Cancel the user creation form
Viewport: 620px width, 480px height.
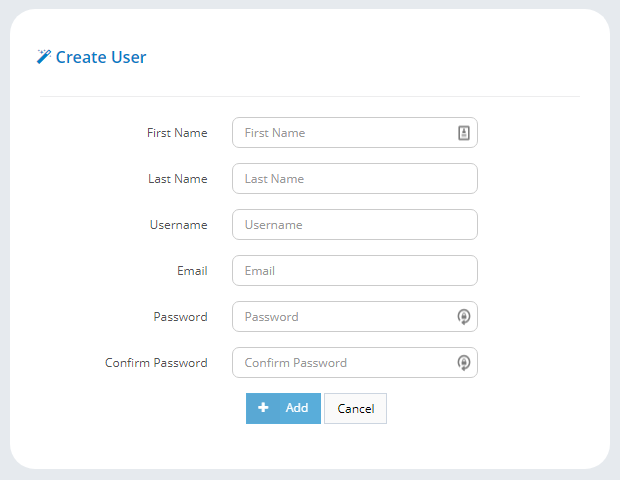[x=355, y=408]
